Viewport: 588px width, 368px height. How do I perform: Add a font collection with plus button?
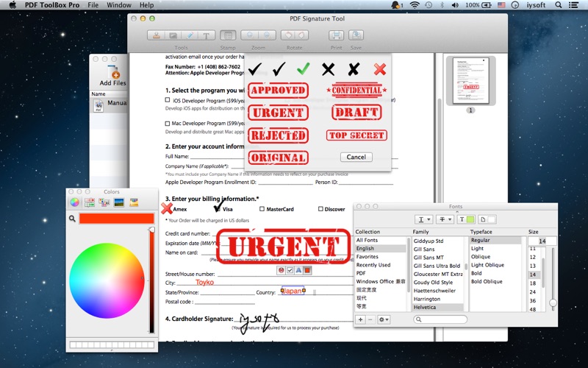pyautogui.click(x=360, y=319)
